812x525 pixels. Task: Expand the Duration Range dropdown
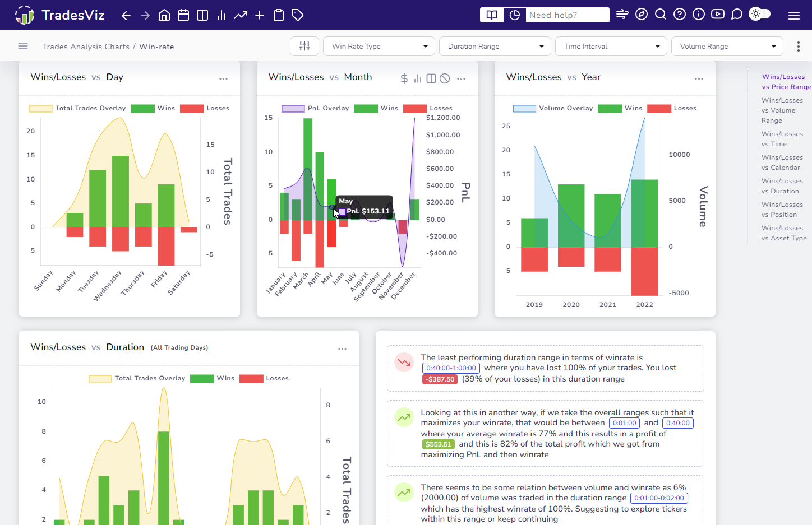pos(495,46)
